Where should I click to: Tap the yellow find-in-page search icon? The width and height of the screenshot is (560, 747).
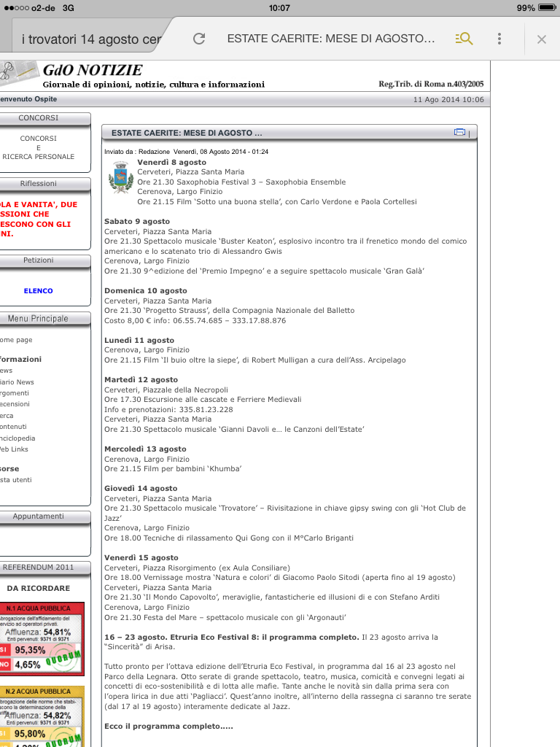point(464,39)
